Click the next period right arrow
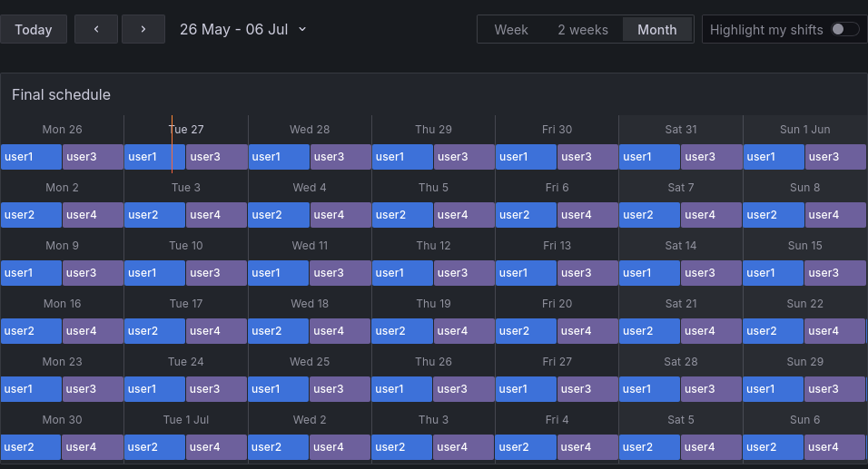868x469 pixels. [143, 29]
